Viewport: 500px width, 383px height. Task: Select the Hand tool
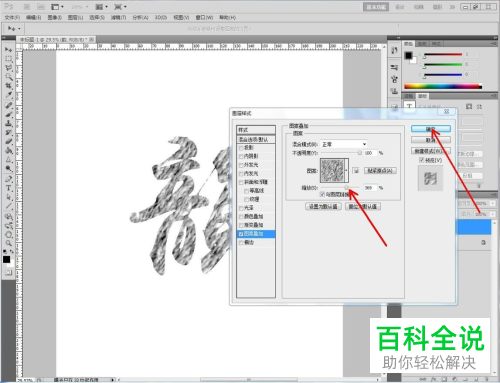8,235
